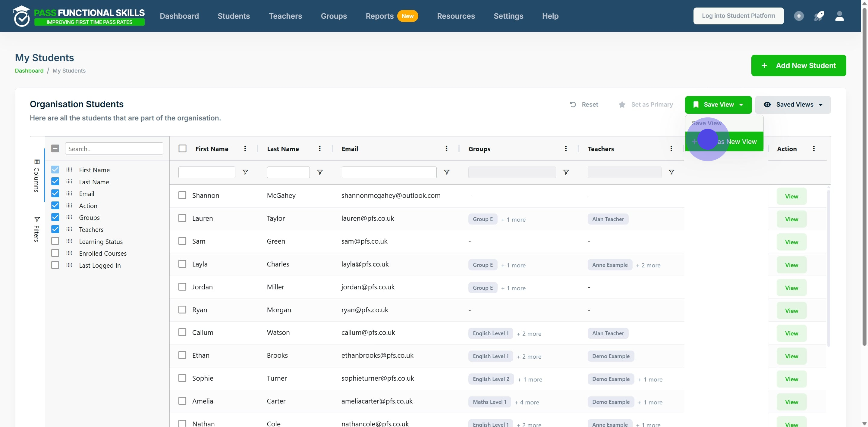
Task: Grab drag handle beside Learning Status item
Action: (x=69, y=241)
